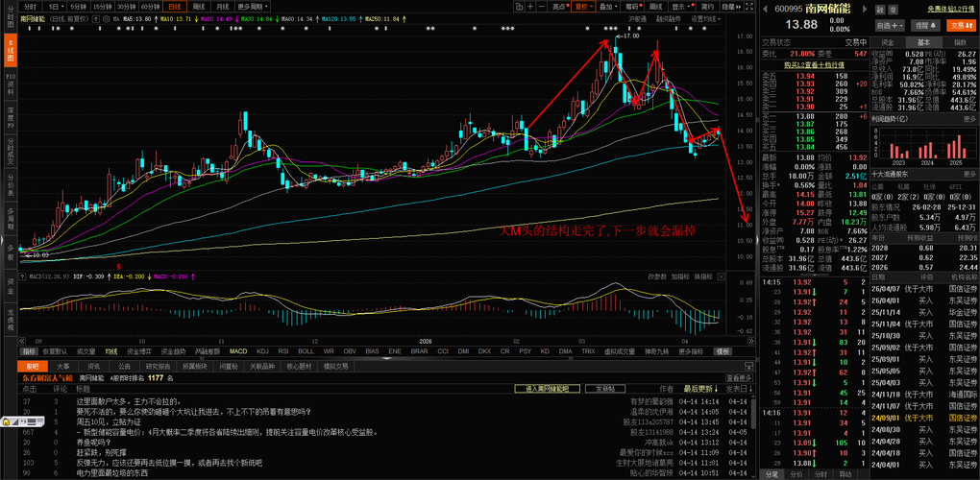Toggle 融资融券 overlay
Viewport: 980px width, 480px height.
668,19
